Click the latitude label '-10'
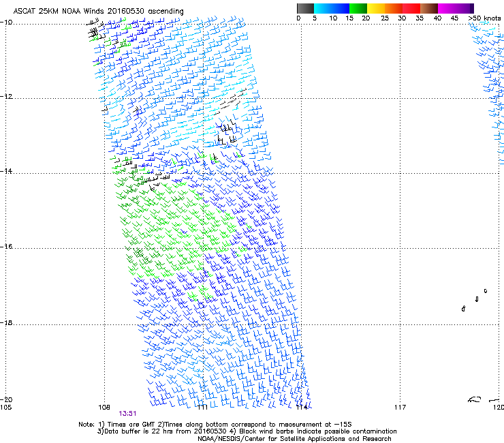Viewport: 504px width, 443px height. pos(6,22)
